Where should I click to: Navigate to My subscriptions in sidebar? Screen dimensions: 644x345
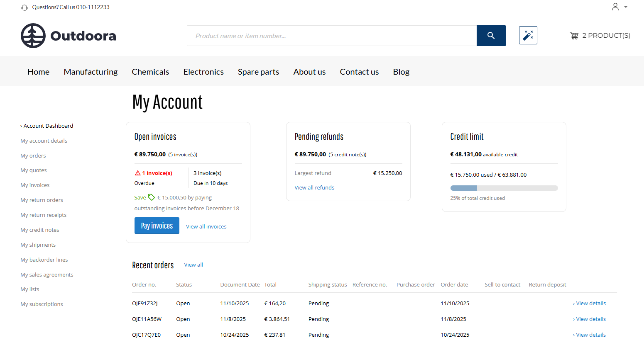pos(42,304)
